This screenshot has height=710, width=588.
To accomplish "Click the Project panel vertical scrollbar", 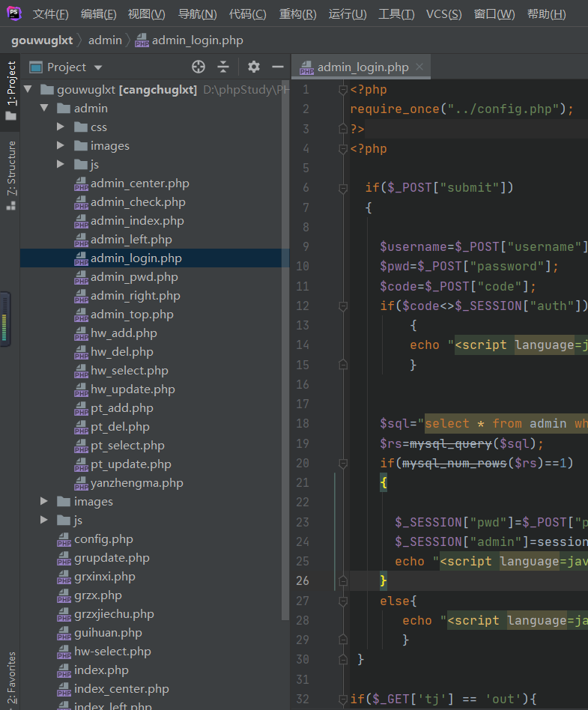I will click(285, 351).
